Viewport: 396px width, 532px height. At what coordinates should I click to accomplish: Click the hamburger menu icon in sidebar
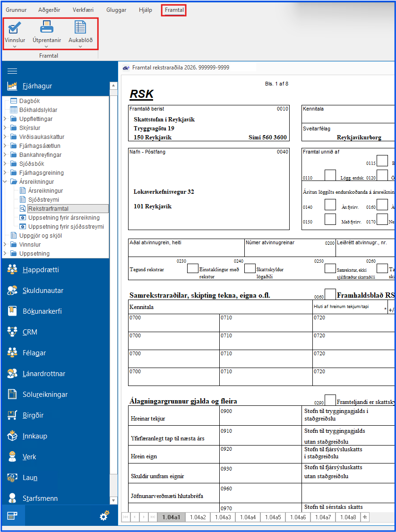tap(12, 71)
